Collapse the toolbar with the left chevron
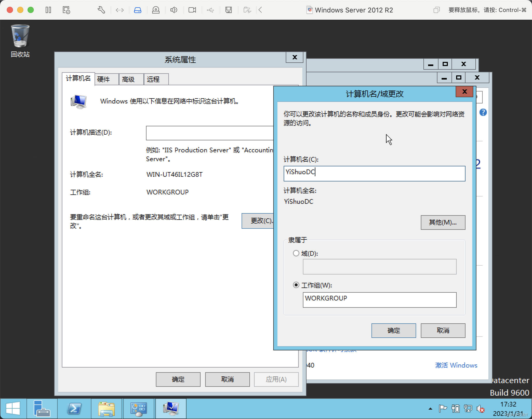The width and height of the screenshot is (532, 419). [260, 10]
